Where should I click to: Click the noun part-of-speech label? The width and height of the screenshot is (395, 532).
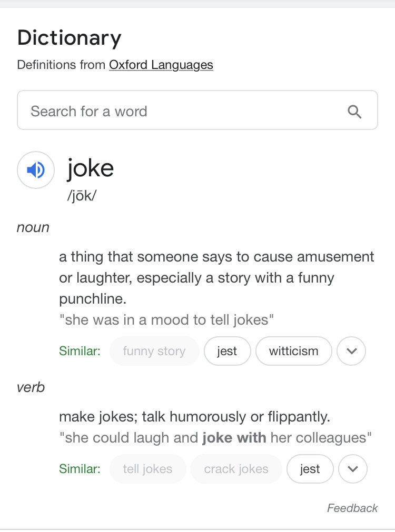click(x=33, y=227)
